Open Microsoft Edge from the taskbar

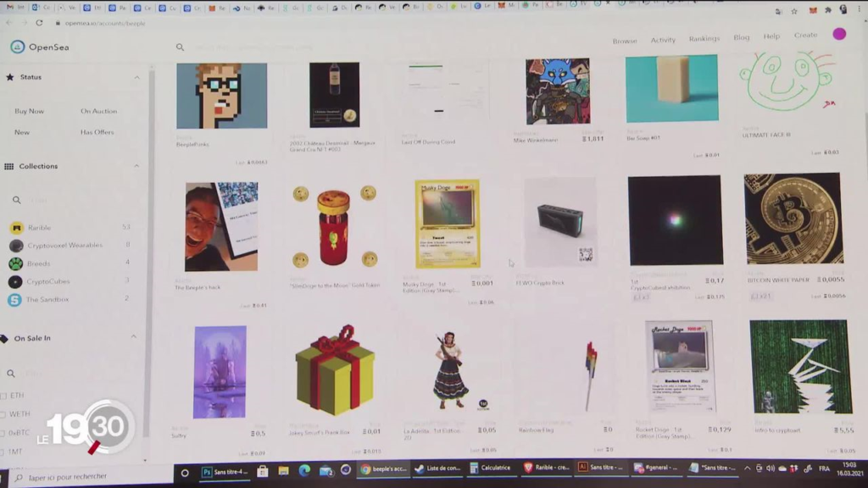(x=304, y=469)
